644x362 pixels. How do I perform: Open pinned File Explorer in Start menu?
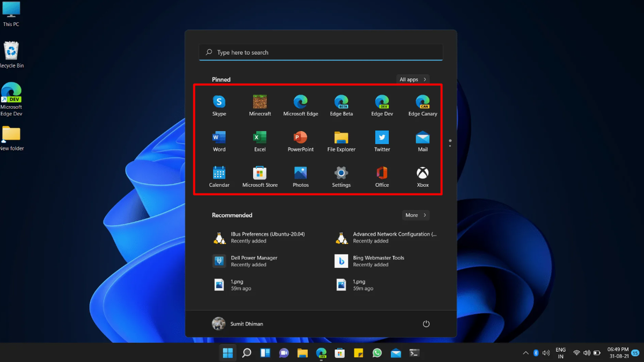[x=341, y=141]
